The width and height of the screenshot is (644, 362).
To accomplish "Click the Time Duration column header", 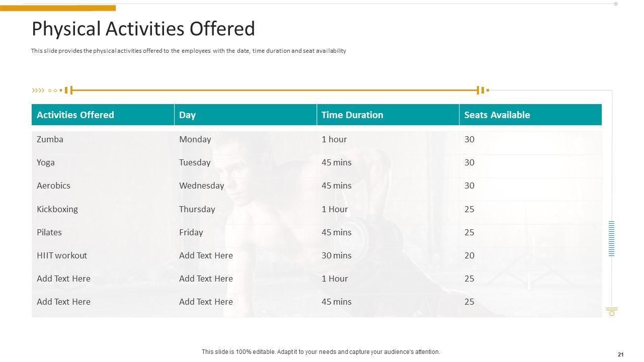I will click(352, 115).
